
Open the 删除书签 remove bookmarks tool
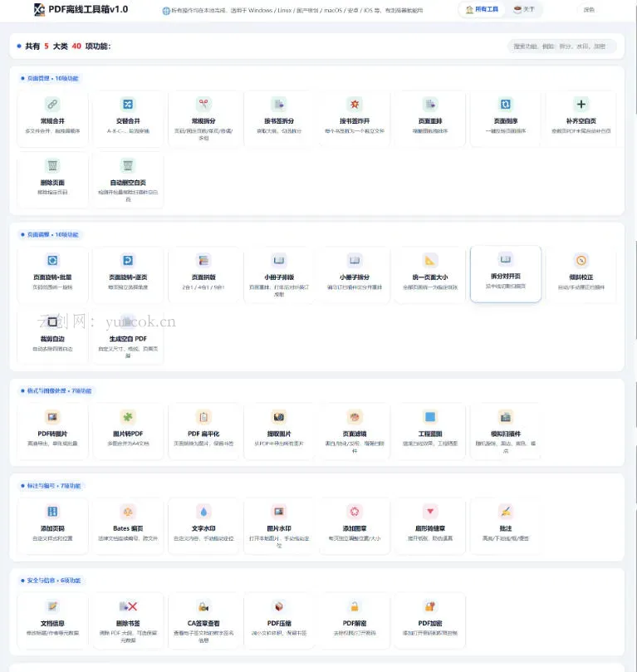pyautogui.click(x=128, y=621)
